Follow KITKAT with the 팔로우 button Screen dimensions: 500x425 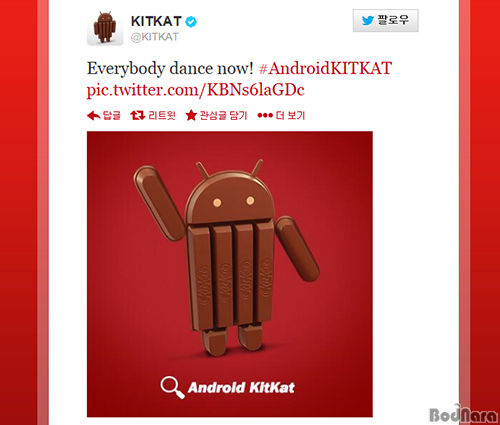click(386, 21)
